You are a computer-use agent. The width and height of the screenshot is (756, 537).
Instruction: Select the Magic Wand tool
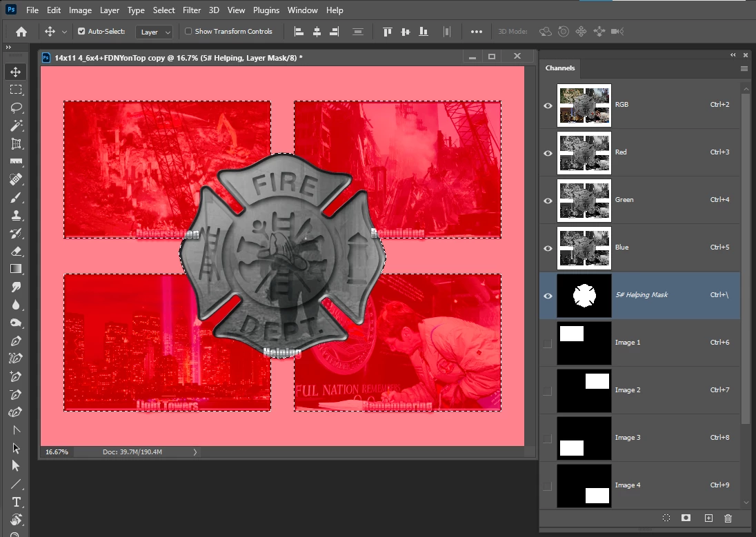(x=15, y=125)
